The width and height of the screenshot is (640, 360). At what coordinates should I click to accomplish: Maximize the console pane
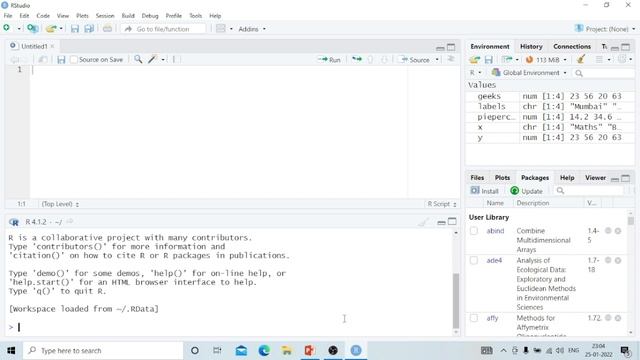[452, 222]
